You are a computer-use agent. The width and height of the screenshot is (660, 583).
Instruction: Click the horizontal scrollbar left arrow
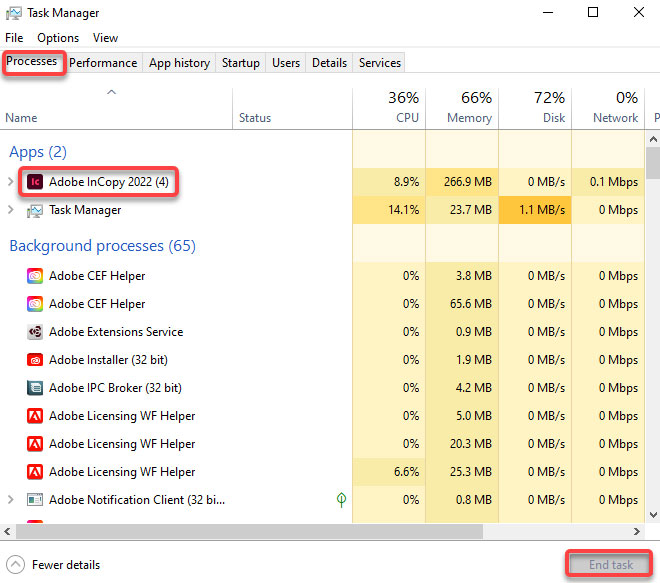(x=7, y=532)
